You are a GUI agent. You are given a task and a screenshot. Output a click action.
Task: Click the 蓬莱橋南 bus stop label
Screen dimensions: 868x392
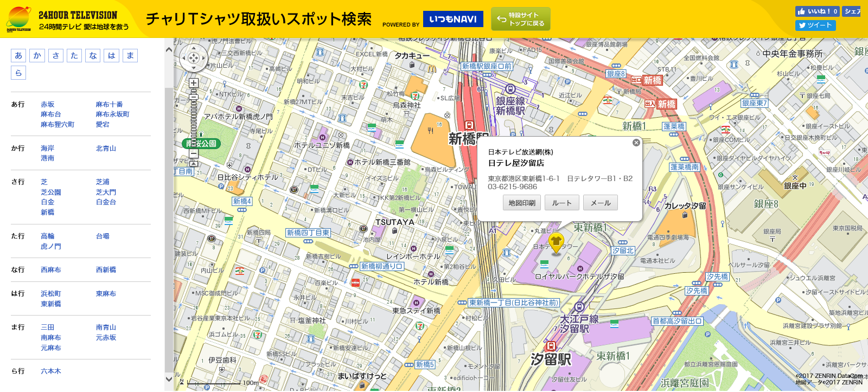coord(685,167)
